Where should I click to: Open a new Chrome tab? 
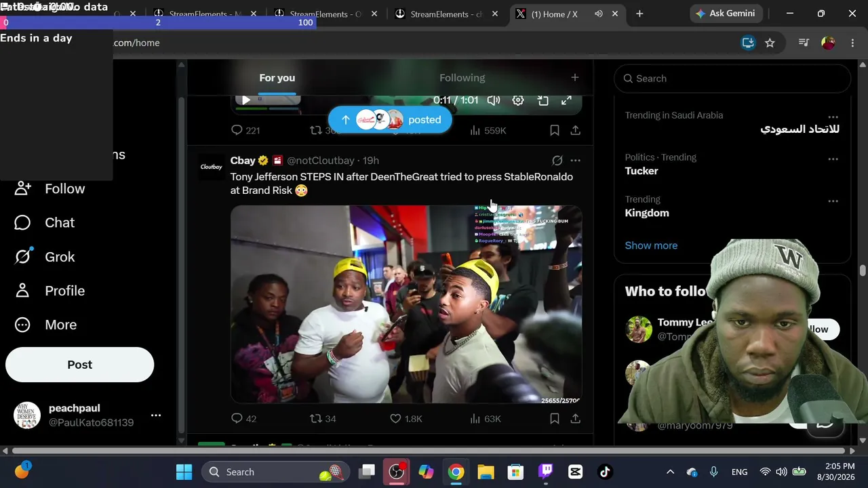(639, 14)
